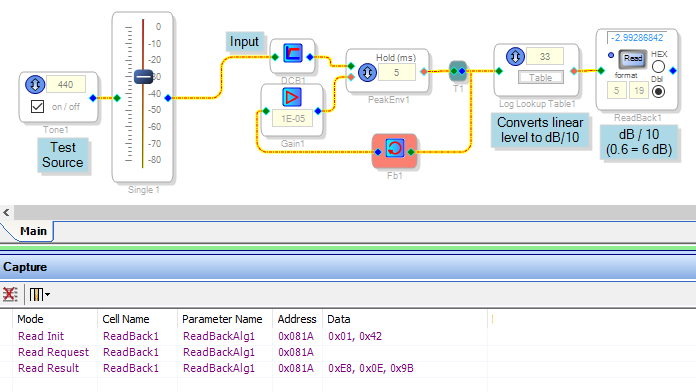Click the Tone1 frequency stepper icon
Screen dimensions: 696x392
[x=35, y=84]
